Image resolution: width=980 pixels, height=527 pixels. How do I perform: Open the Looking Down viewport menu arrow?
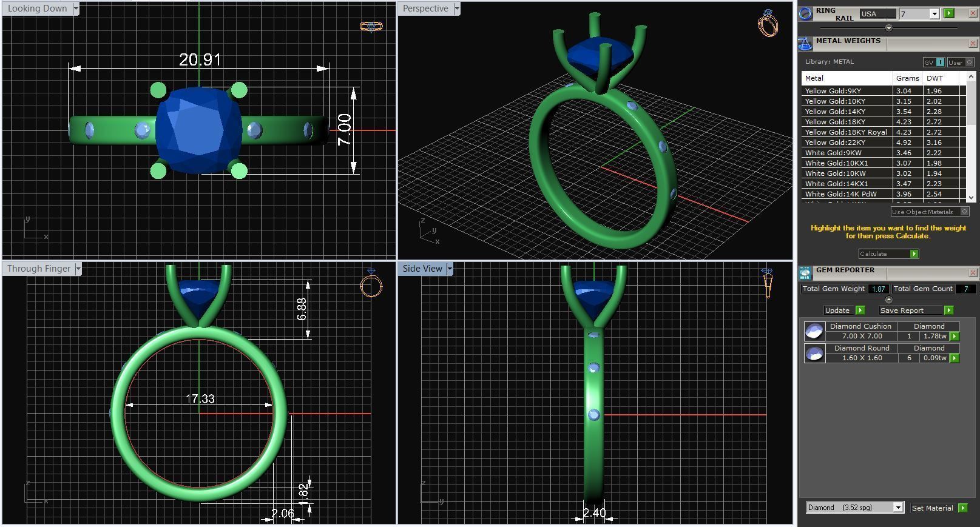click(76, 8)
